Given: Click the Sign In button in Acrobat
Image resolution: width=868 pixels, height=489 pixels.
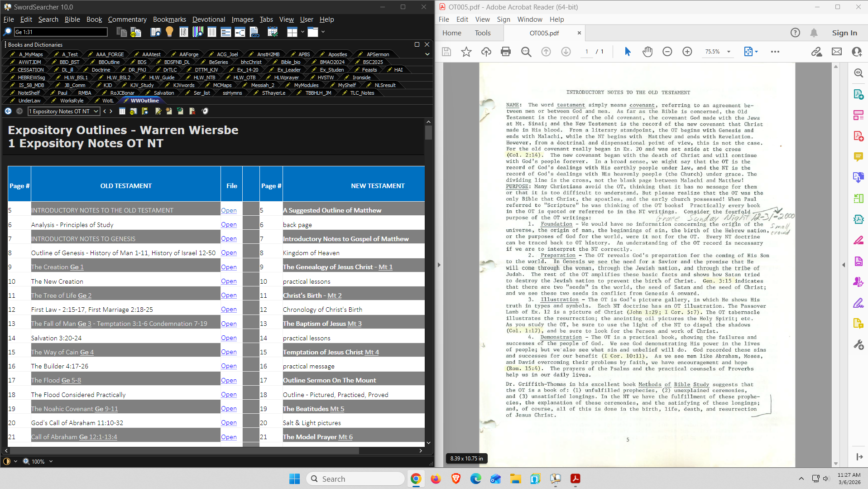Looking at the screenshot, I should [844, 33].
